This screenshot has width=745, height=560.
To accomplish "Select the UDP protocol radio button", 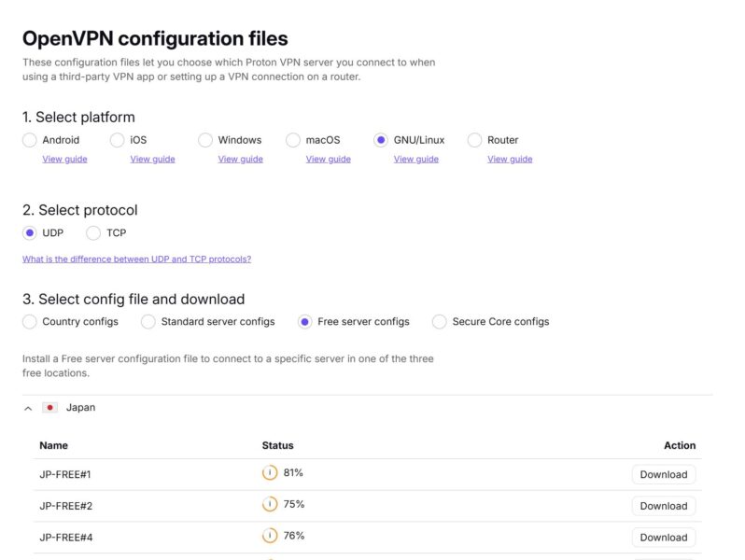I will [30, 233].
